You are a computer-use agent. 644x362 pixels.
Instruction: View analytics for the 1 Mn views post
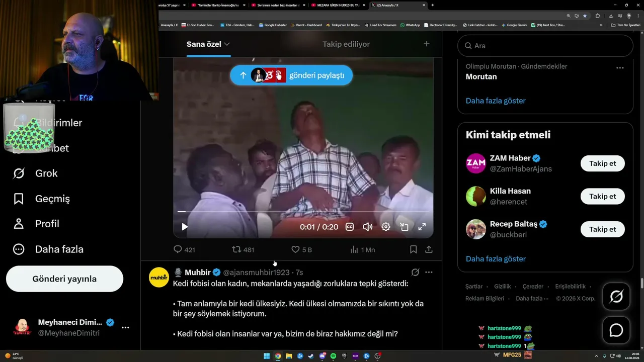(362, 249)
